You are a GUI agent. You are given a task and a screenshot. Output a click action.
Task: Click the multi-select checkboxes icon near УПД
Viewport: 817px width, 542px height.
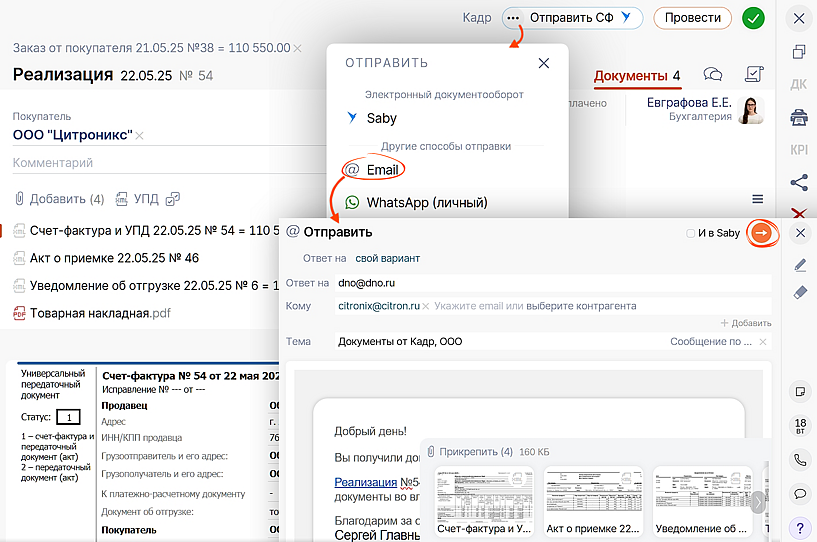(173, 198)
